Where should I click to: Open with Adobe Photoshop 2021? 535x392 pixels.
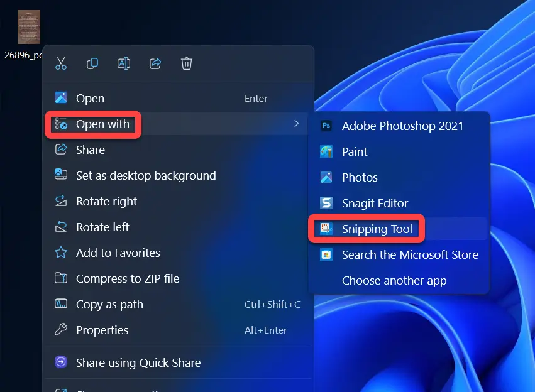pyautogui.click(x=399, y=126)
